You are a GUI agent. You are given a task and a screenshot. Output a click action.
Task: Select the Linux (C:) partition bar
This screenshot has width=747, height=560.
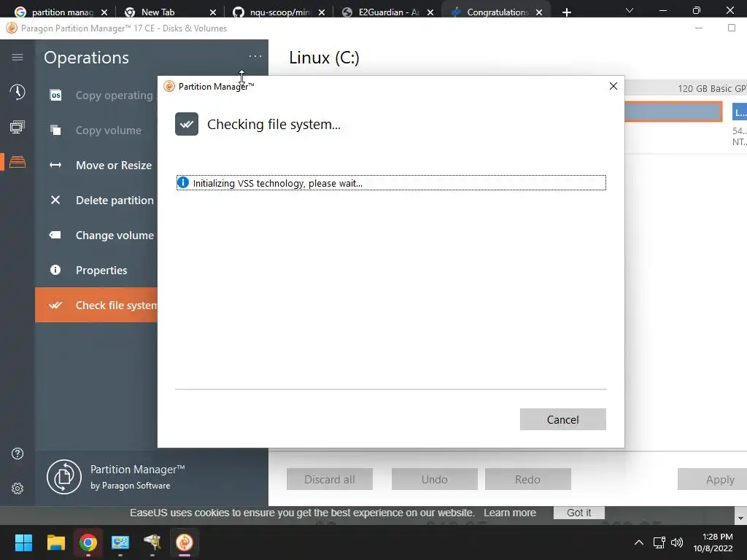coord(673,112)
